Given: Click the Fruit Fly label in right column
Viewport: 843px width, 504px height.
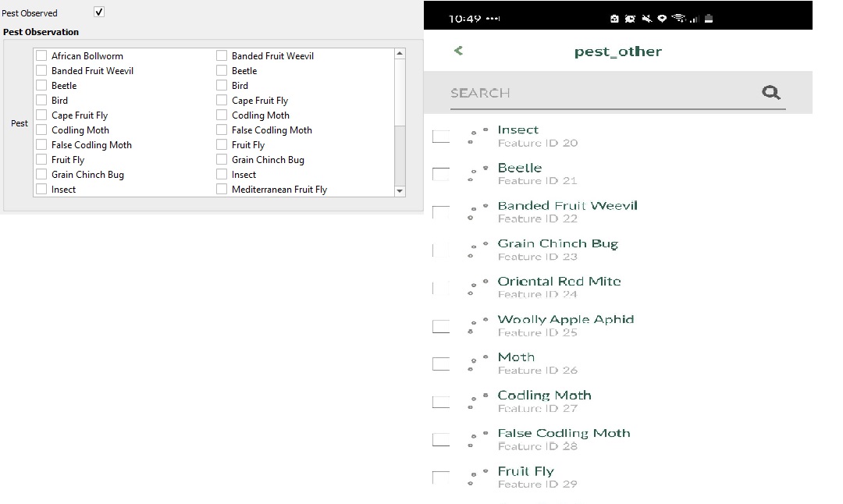Looking at the screenshot, I should point(248,144).
